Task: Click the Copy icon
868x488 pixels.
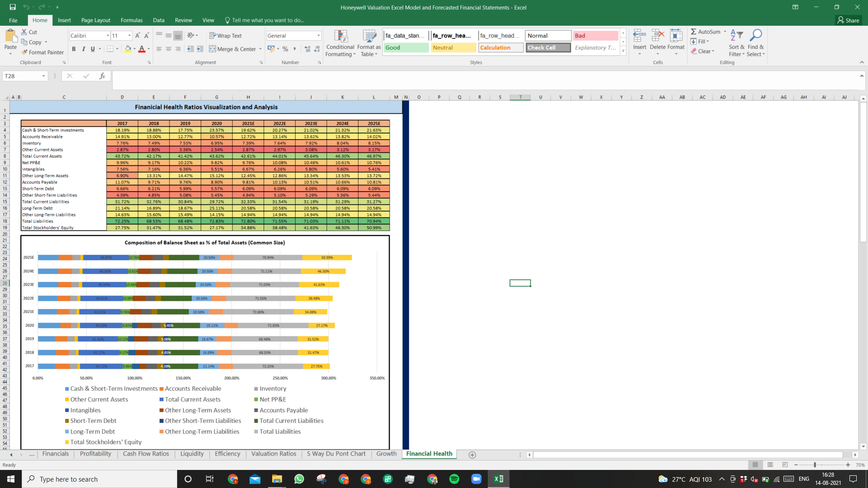Action: (24, 42)
